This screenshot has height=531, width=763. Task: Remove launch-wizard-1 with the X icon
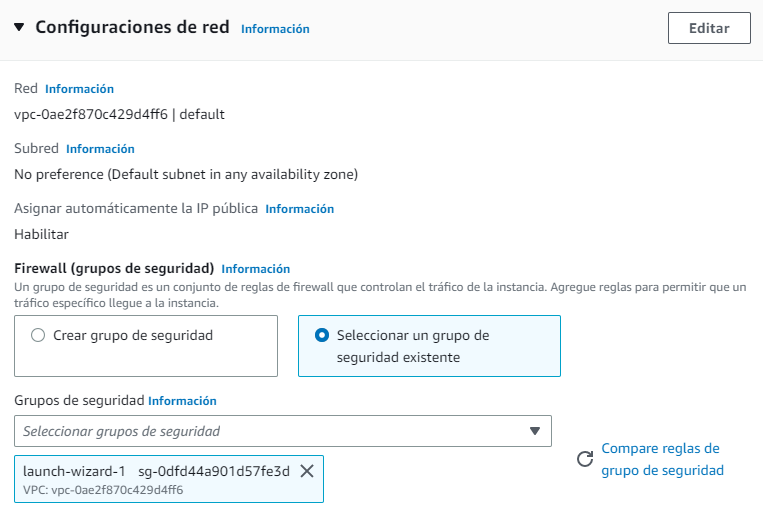(x=307, y=471)
